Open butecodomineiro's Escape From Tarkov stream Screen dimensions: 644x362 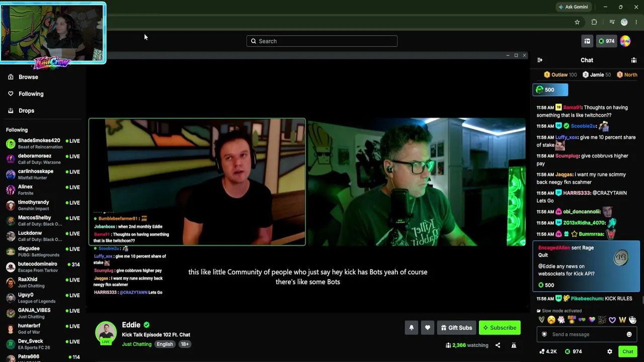43,267
